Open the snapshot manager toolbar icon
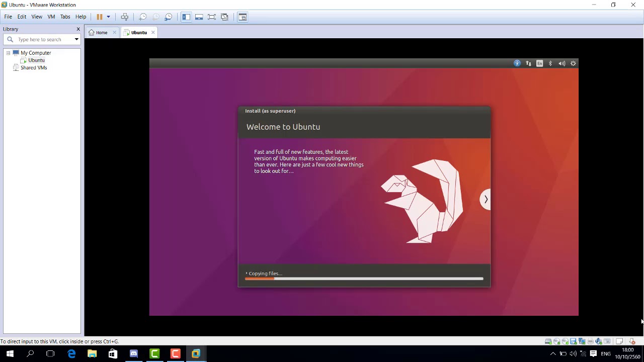The height and width of the screenshot is (362, 644). [x=169, y=17]
